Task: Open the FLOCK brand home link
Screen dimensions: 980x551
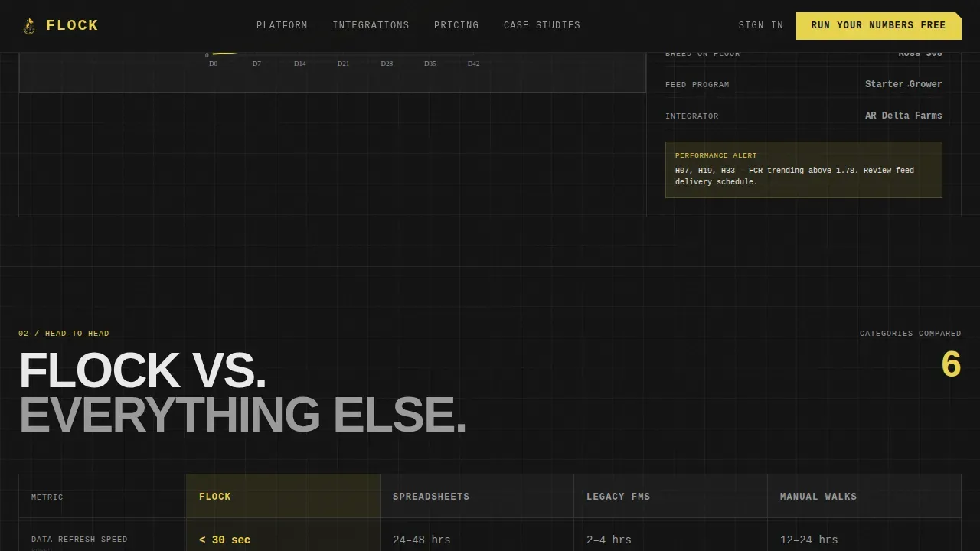Action: click(x=60, y=26)
